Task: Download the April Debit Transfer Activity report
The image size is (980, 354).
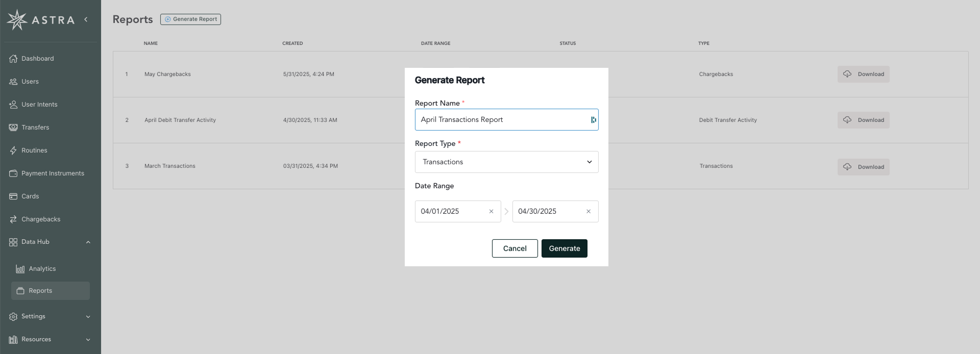Action: [864, 120]
